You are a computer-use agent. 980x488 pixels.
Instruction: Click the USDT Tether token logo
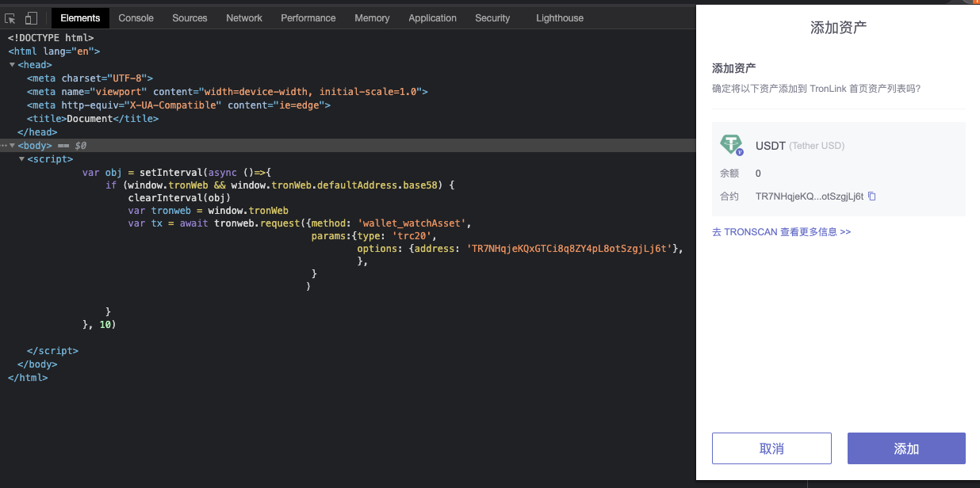(732, 145)
